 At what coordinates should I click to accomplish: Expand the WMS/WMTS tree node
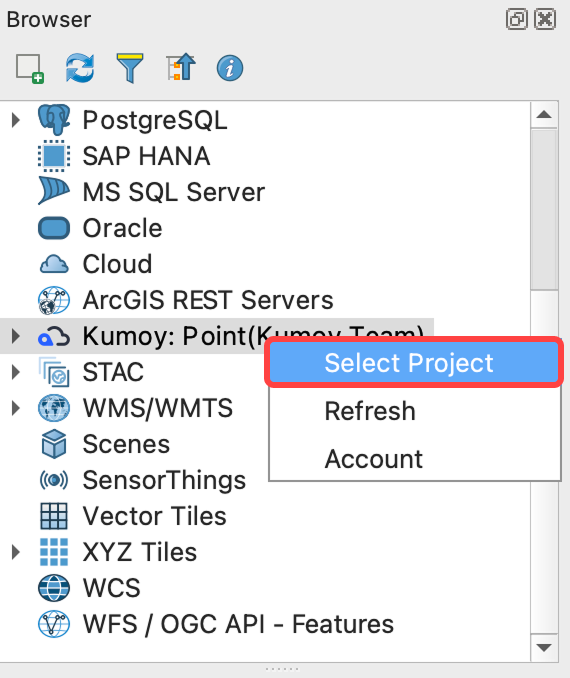[16, 408]
